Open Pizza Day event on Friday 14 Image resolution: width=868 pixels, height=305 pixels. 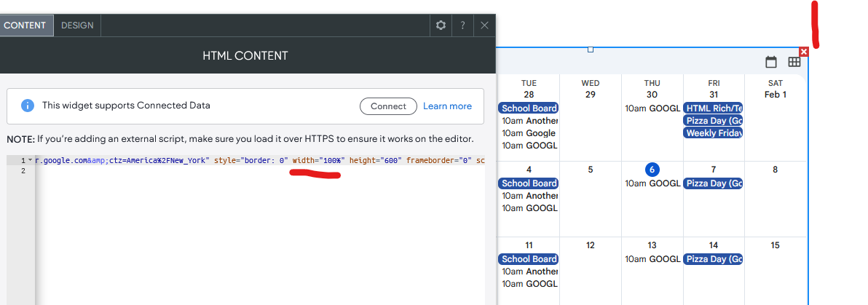tap(713, 259)
